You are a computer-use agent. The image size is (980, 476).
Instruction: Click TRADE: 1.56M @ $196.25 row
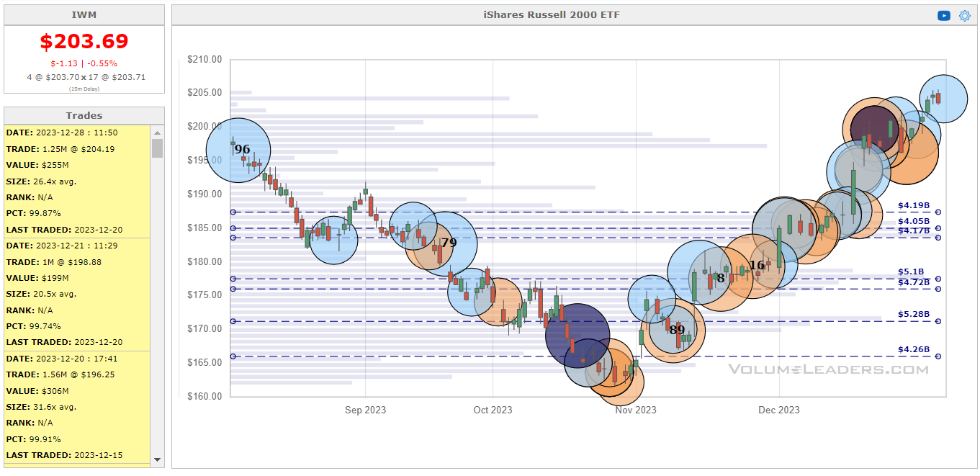pyautogui.click(x=77, y=374)
